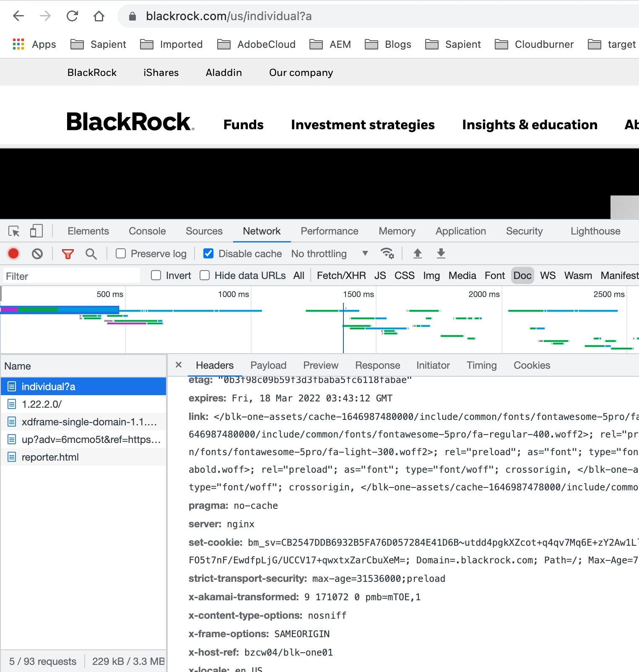Open the Lighthouse panel

coord(595,231)
